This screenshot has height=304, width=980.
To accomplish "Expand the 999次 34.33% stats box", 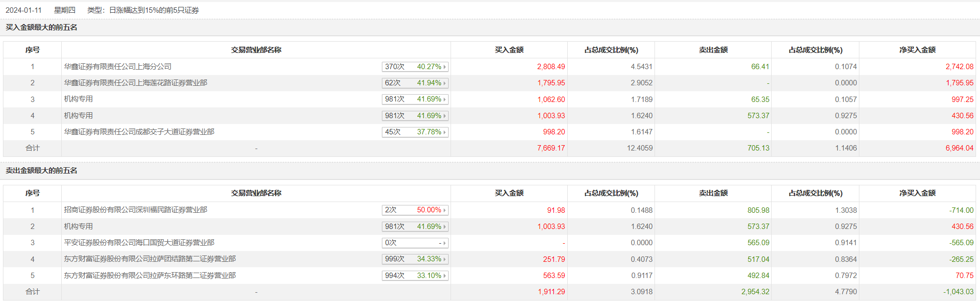I will pos(415,259).
